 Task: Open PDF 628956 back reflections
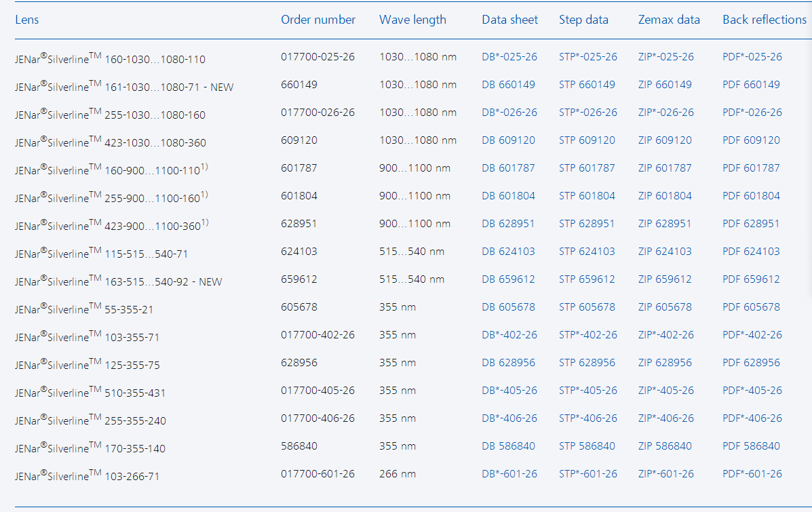click(x=751, y=363)
